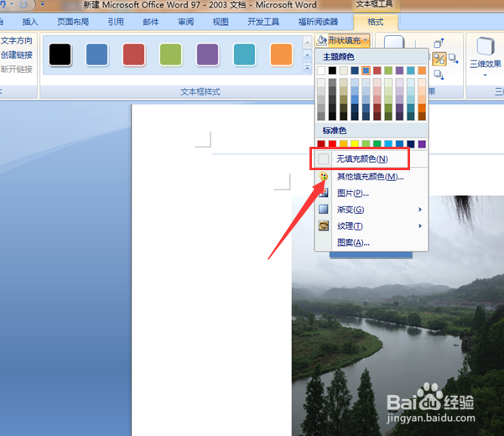504x436 pixels.
Task: Click the shape fill paint bucket icon
Action: [x=321, y=40]
